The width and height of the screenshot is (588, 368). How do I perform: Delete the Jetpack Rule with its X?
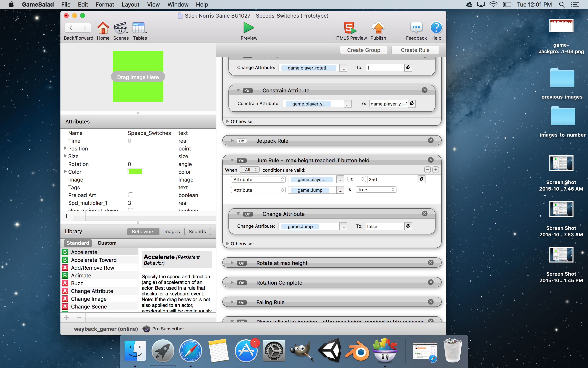coord(431,140)
